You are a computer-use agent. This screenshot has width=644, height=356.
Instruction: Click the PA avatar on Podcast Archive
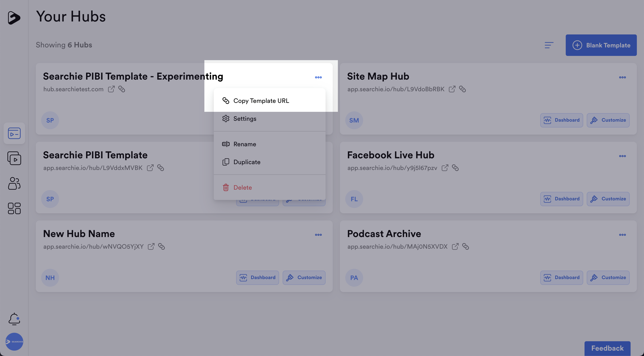pos(354,278)
